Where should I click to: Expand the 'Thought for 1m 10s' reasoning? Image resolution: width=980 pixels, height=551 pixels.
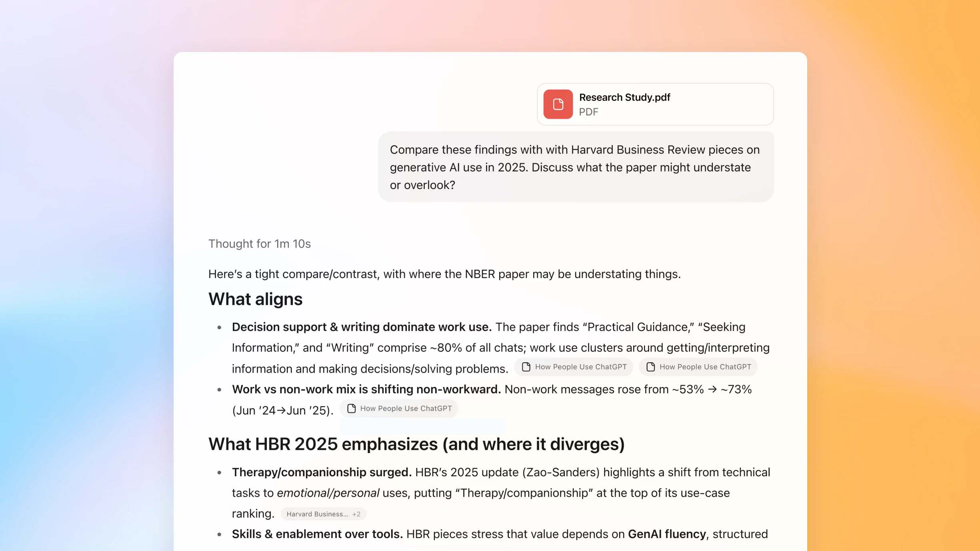[x=260, y=244]
